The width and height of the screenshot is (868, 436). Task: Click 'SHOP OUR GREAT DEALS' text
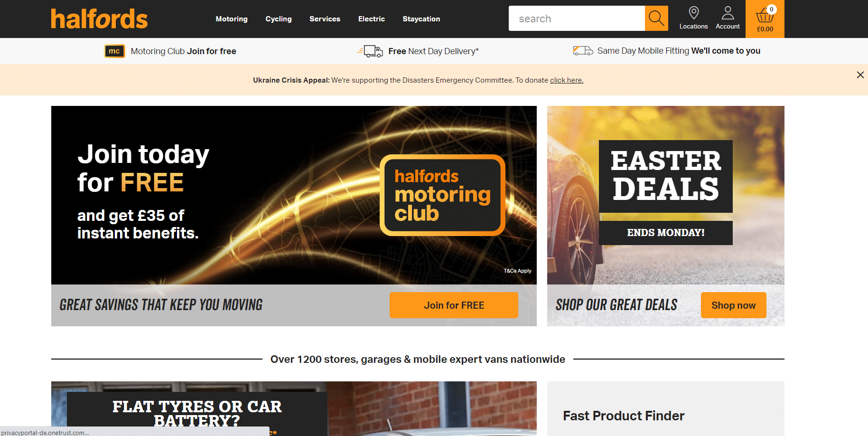[616, 305]
